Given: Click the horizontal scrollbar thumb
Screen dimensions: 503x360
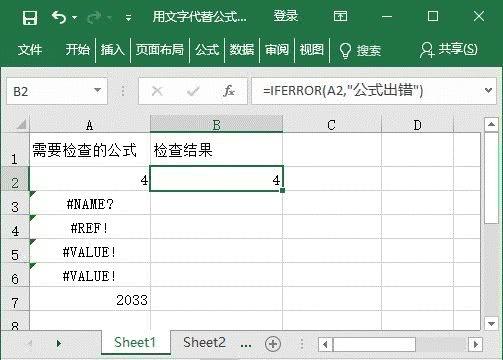Looking at the screenshot, I should [x=374, y=344].
